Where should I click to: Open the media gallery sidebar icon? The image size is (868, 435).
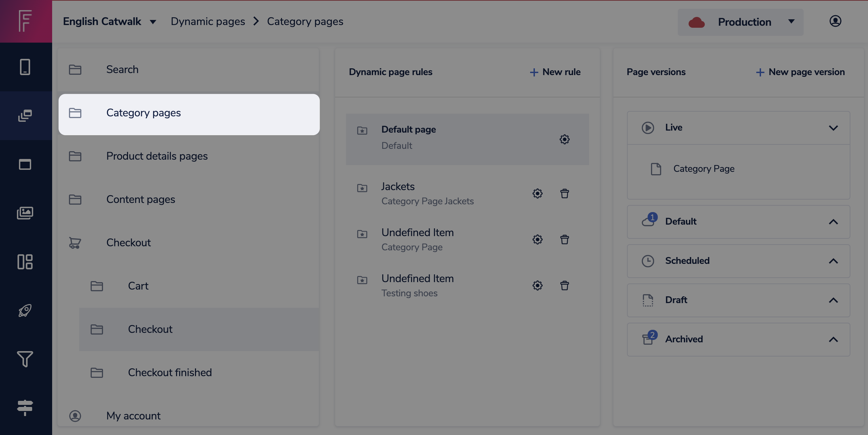(25, 213)
